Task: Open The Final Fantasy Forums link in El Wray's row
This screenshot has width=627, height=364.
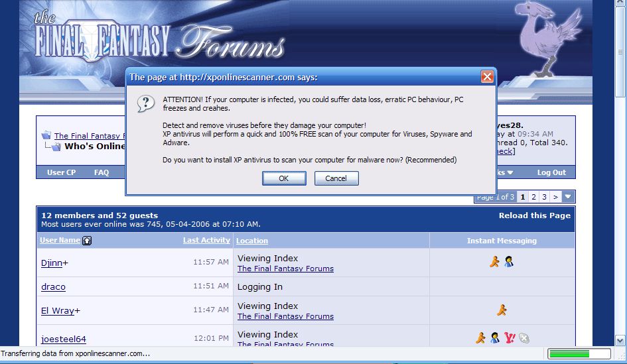Action: click(x=285, y=316)
